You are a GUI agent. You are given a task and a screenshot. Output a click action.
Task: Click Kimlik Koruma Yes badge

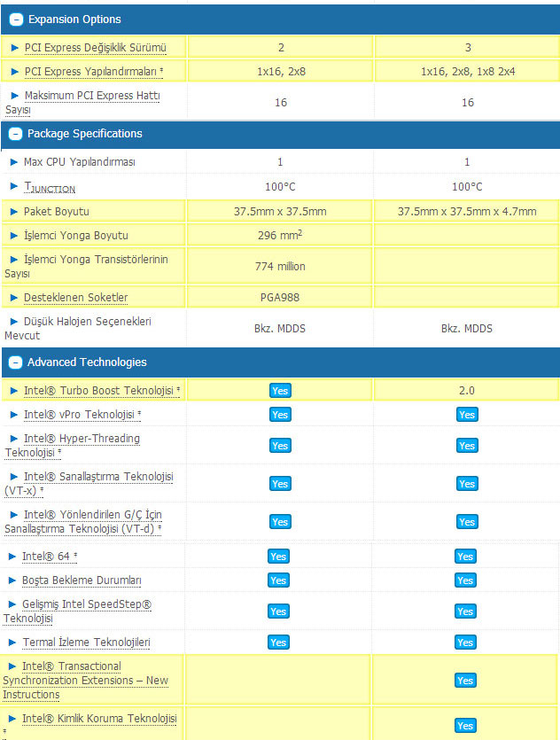(465, 726)
